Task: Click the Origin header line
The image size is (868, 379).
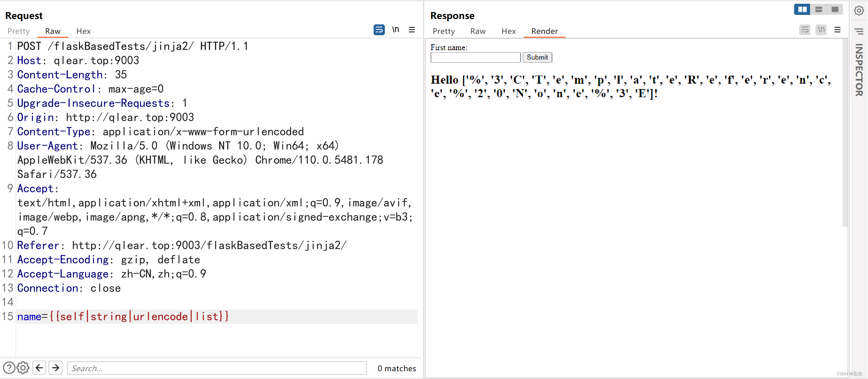Action: point(106,117)
